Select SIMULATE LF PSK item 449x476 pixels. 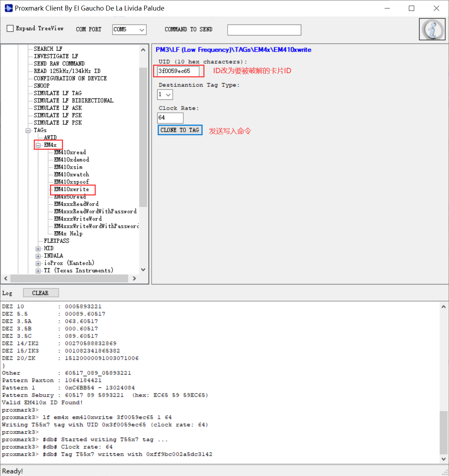click(x=58, y=123)
